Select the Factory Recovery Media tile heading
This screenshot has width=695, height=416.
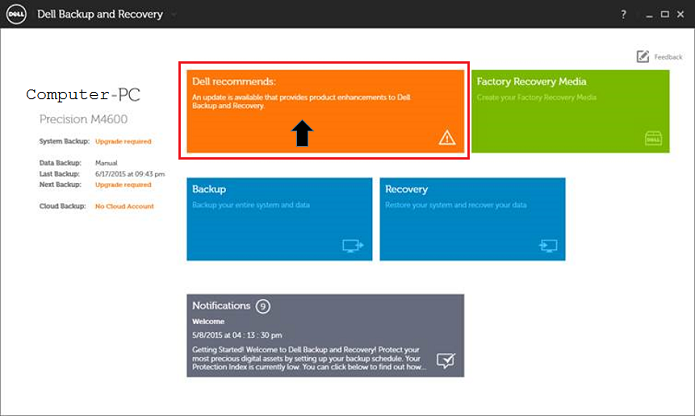[x=531, y=82]
